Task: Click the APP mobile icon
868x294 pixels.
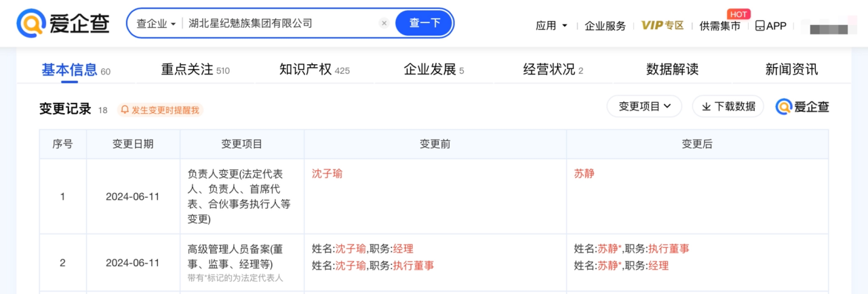Action: pyautogui.click(x=760, y=26)
